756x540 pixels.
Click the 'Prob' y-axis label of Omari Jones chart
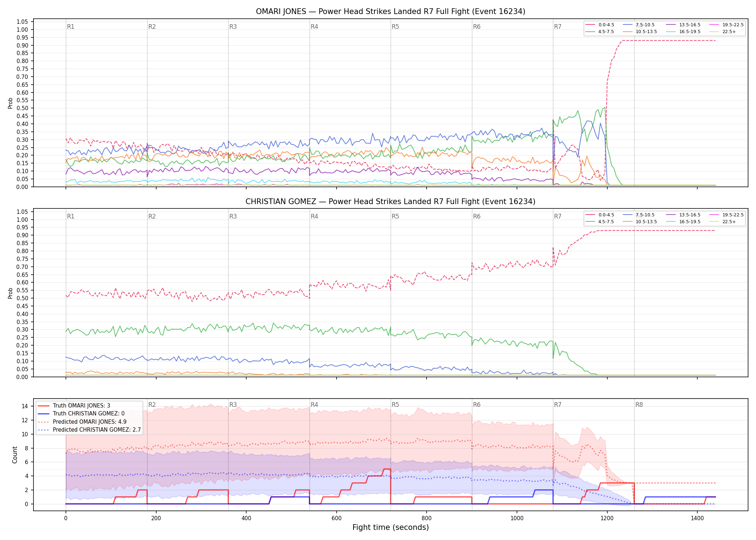(x=10, y=103)
